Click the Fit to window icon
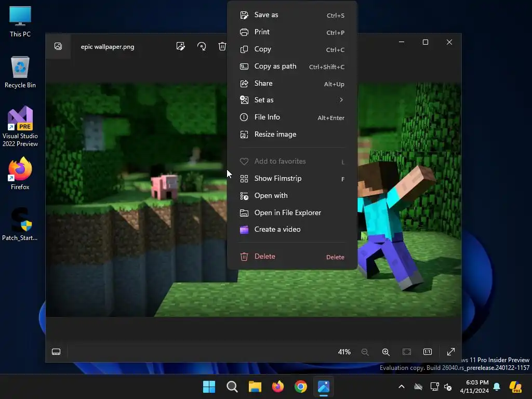Viewport: 532px width, 399px height. coord(406,352)
